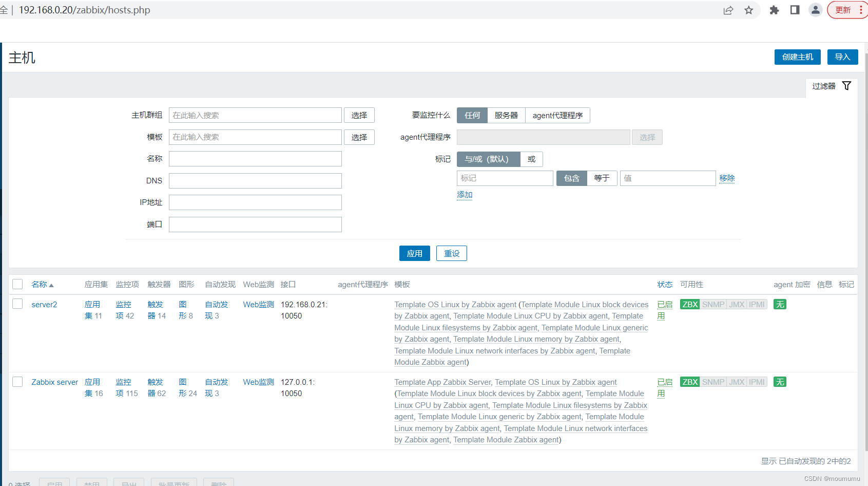This screenshot has width=868, height=486.
Task: Click the 值 tag value input
Action: click(x=668, y=178)
